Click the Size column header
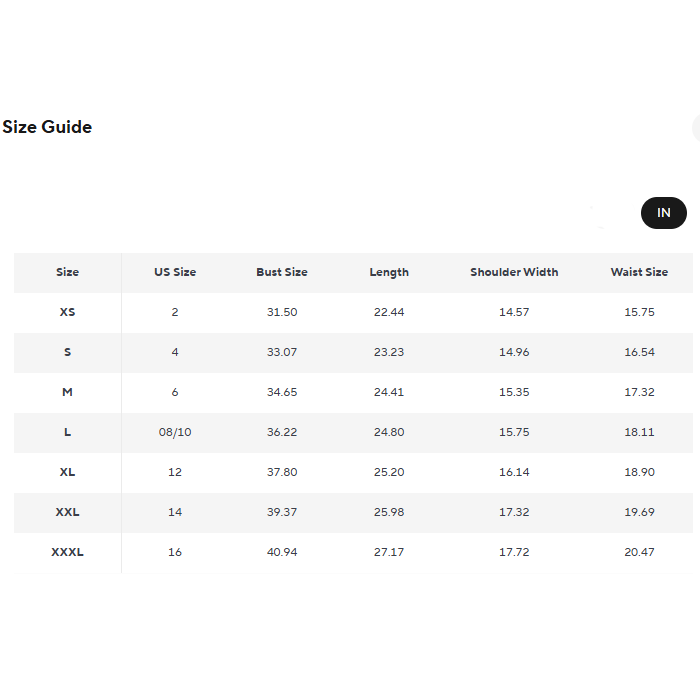The image size is (700, 700). pyautogui.click(x=67, y=272)
